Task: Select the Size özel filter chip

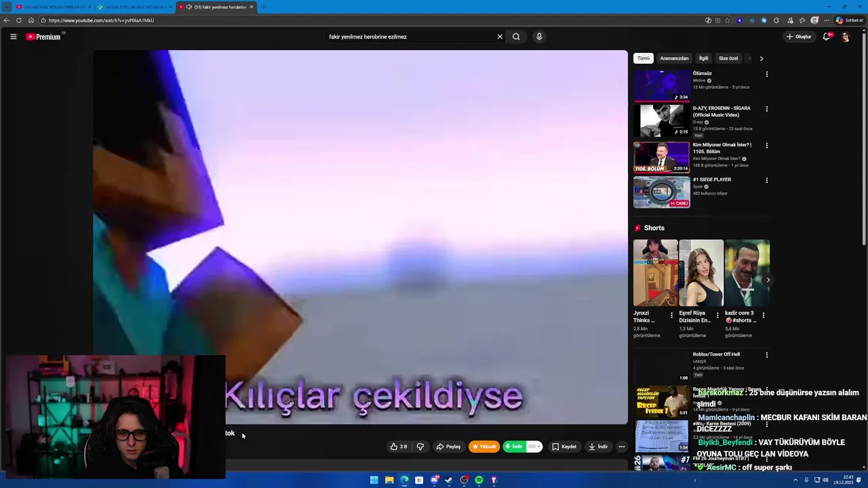Action: 728,58
